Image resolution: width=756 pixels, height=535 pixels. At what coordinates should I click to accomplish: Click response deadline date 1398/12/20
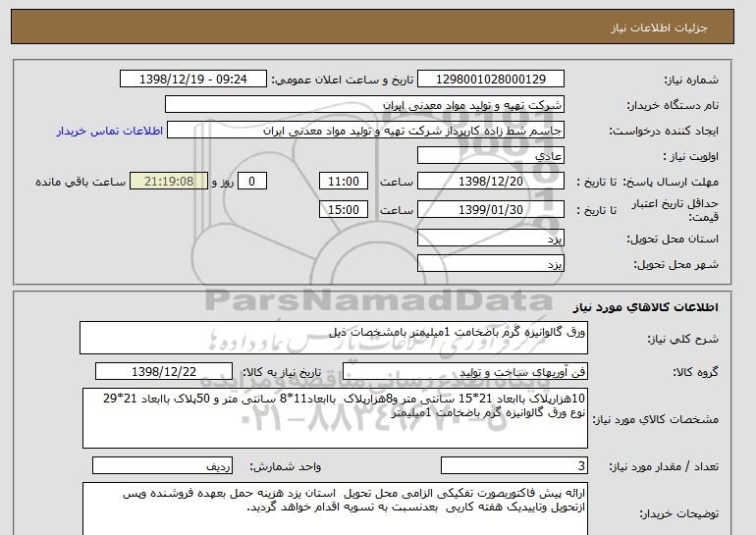pos(490,182)
